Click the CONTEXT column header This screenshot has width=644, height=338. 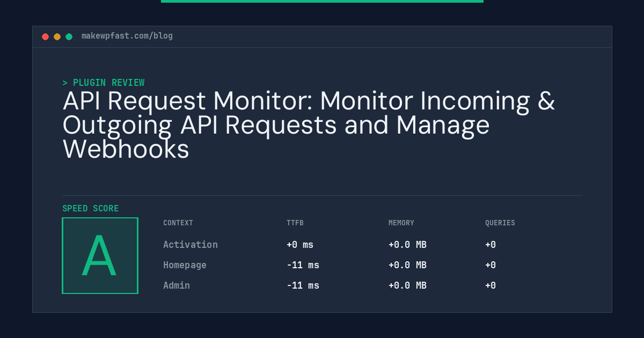(x=178, y=223)
